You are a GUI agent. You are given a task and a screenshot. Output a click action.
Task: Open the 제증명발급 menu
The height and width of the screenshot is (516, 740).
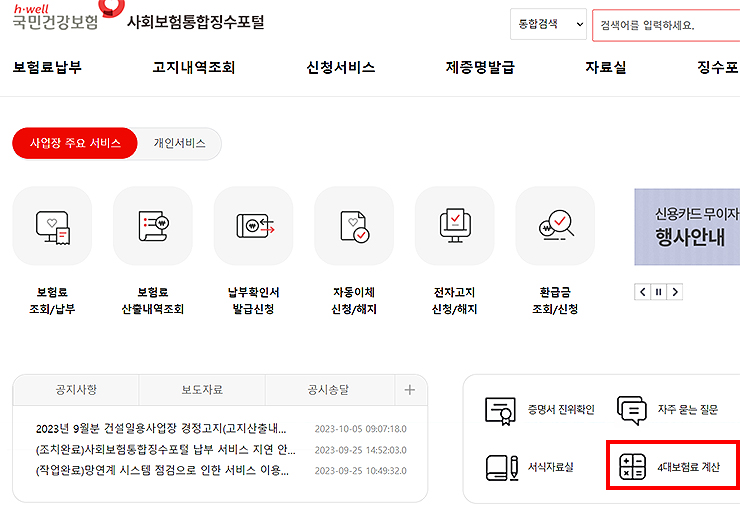pyautogui.click(x=480, y=68)
